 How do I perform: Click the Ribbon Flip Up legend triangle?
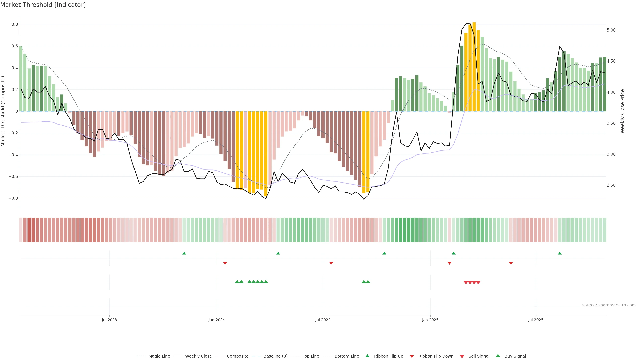click(x=367, y=356)
